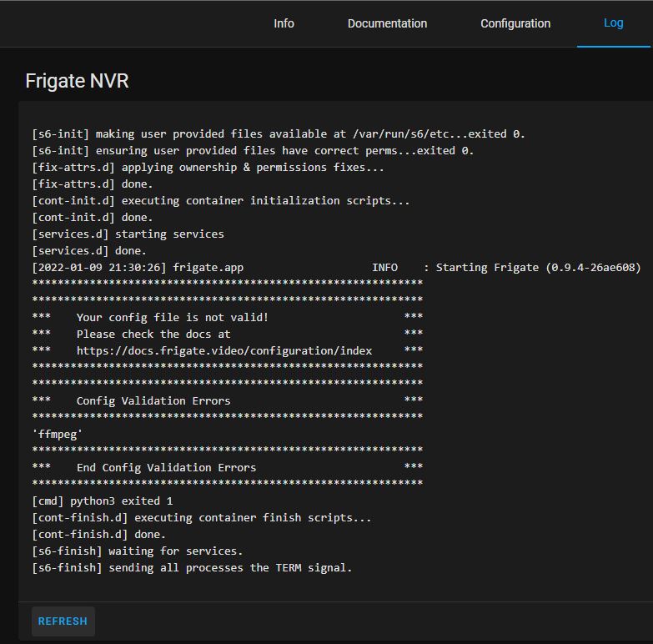Click 'executing container initialization scripts' line
The height and width of the screenshot is (644, 653).
tap(221, 201)
